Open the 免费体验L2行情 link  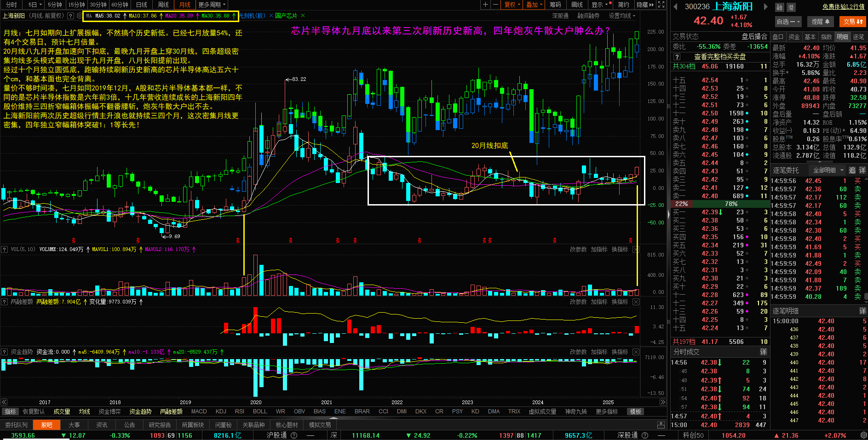pyautogui.click(x=844, y=7)
